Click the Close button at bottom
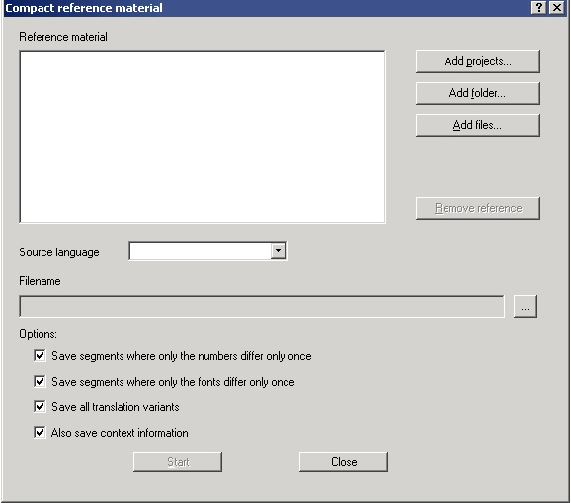This screenshot has height=503, width=571. (343, 462)
